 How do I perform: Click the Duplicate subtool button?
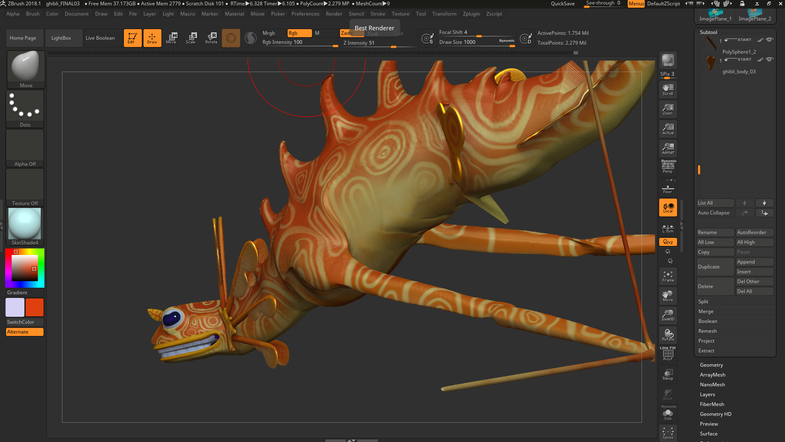pos(715,267)
